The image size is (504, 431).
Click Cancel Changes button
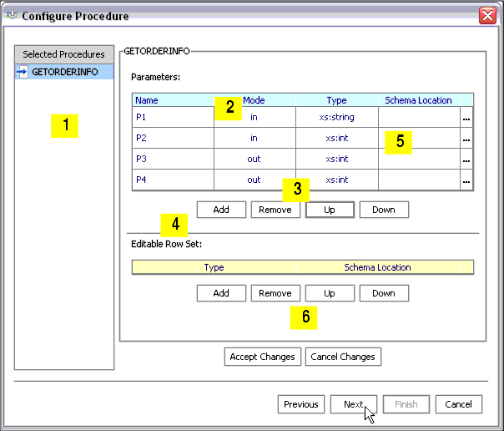coord(343,357)
